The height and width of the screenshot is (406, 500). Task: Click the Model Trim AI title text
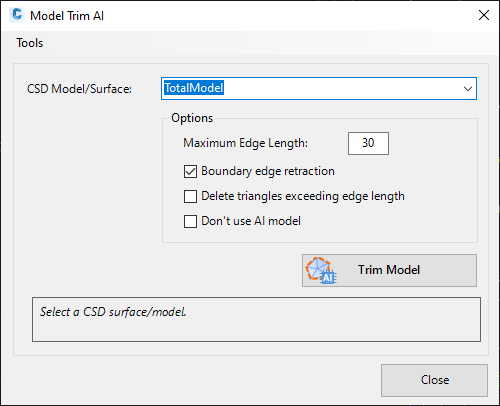(x=67, y=16)
